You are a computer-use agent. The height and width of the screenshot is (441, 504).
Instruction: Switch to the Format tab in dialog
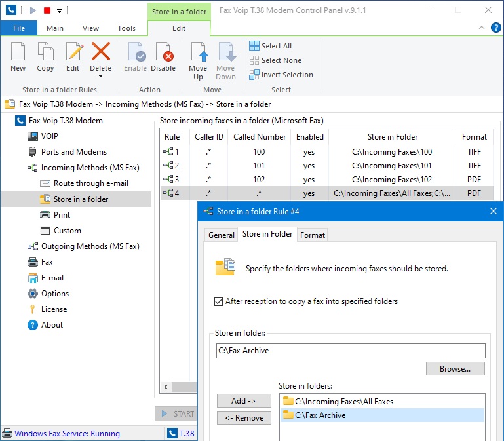(x=313, y=235)
